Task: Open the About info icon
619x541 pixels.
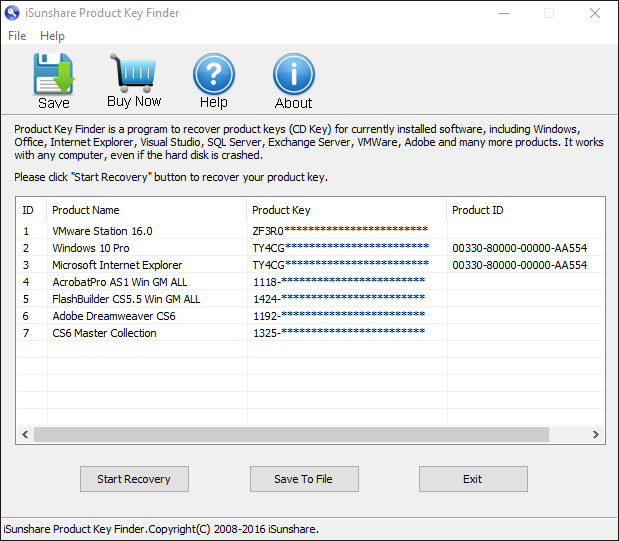Action: click(293, 74)
